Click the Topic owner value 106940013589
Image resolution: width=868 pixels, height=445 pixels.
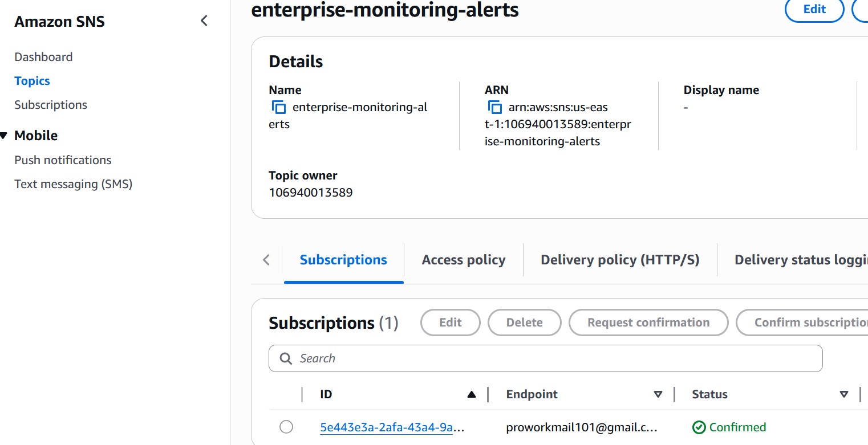click(x=311, y=193)
